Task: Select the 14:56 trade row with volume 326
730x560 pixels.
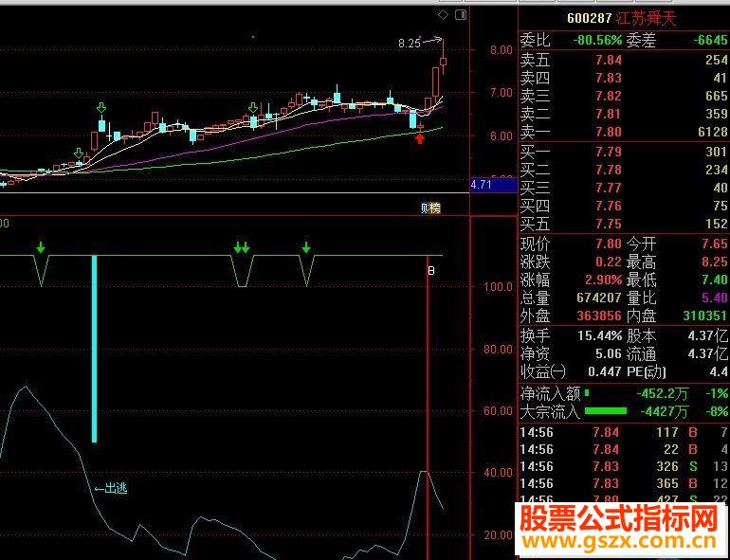Action: (x=624, y=466)
